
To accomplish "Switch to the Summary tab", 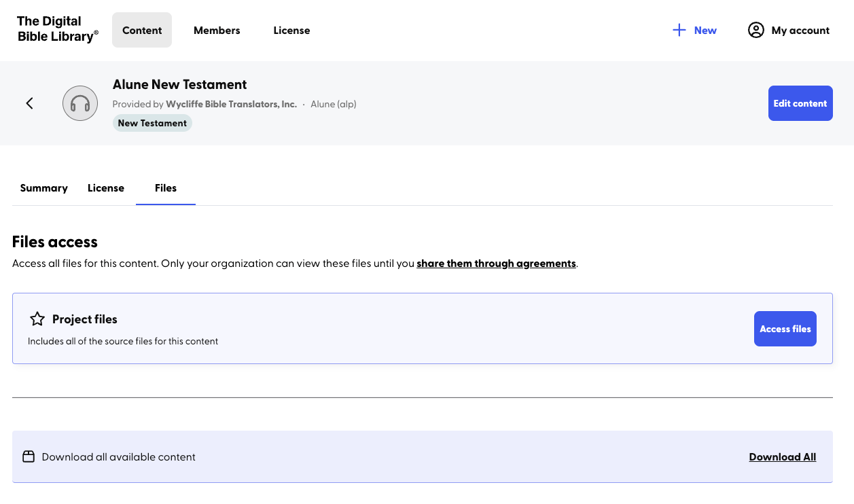I will [44, 188].
